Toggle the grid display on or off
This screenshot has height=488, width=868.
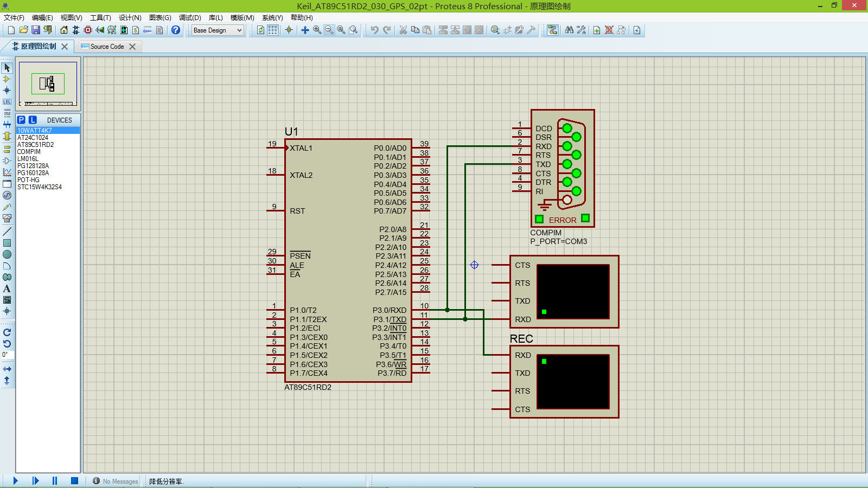(x=273, y=30)
